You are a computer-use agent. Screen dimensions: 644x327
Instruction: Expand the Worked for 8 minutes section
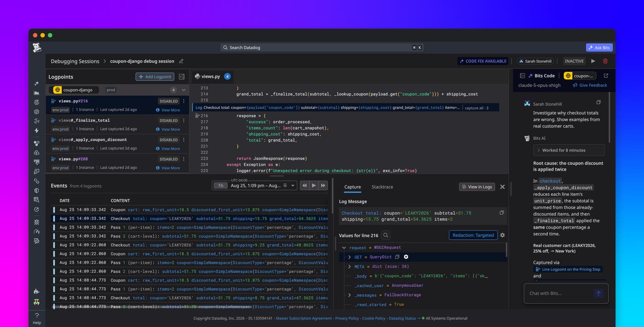[x=569, y=150]
